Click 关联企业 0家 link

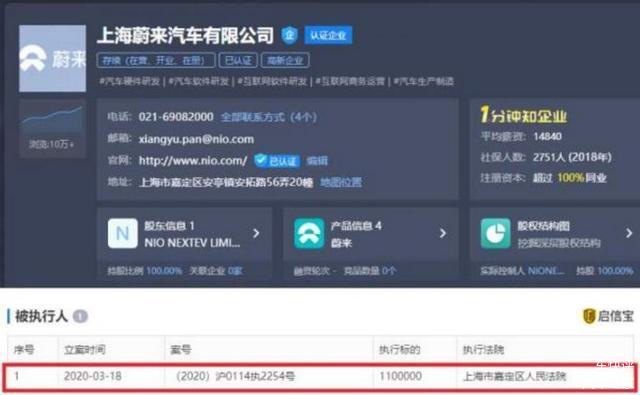click(216, 271)
